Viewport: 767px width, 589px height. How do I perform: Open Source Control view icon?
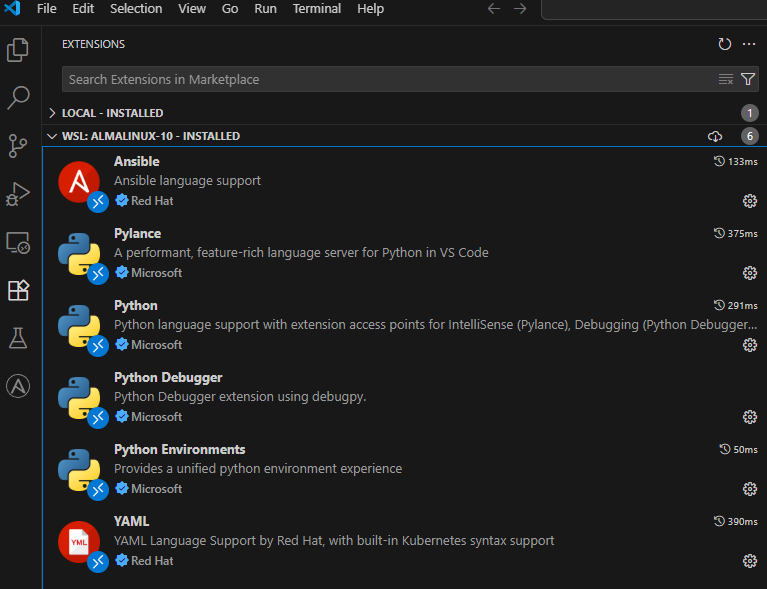click(18, 146)
